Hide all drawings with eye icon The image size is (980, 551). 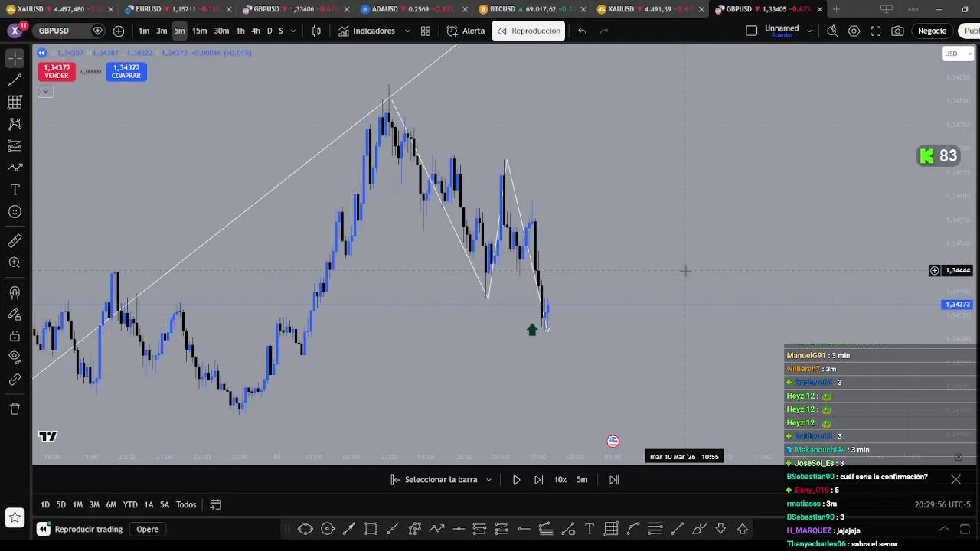click(15, 357)
